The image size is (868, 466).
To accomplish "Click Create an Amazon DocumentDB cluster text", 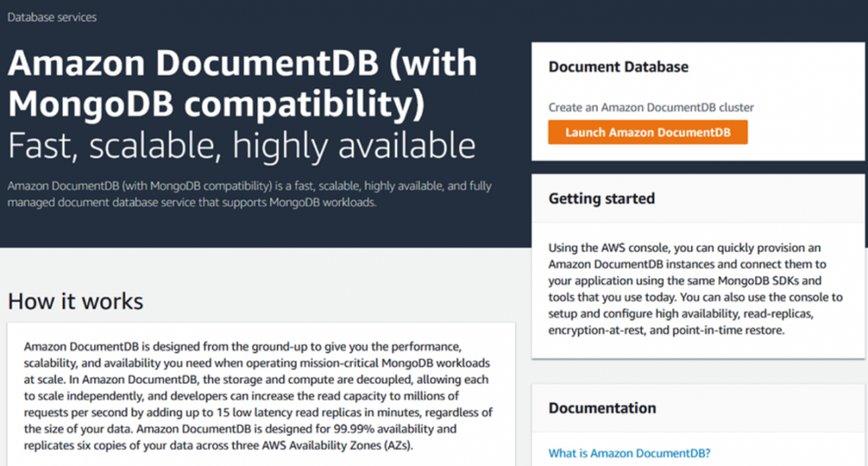I will click(x=651, y=107).
